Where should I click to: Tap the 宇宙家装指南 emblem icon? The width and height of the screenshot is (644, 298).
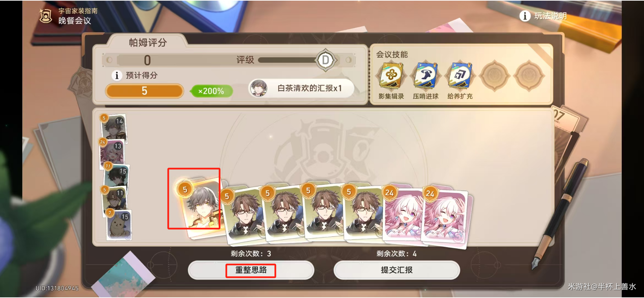(46, 16)
